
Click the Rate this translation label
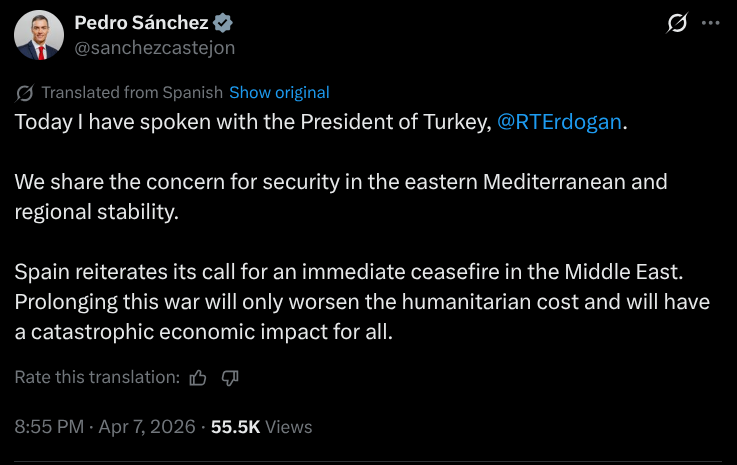coord(97,377)
